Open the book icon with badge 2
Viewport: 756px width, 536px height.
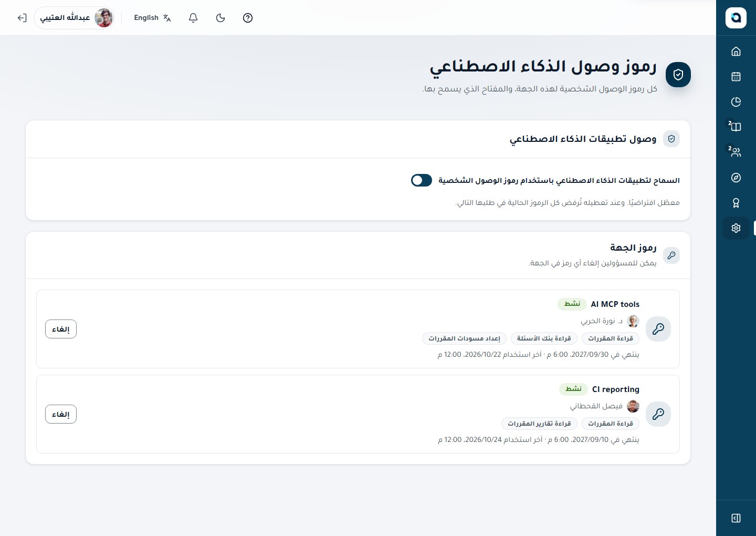coord(736,127)
